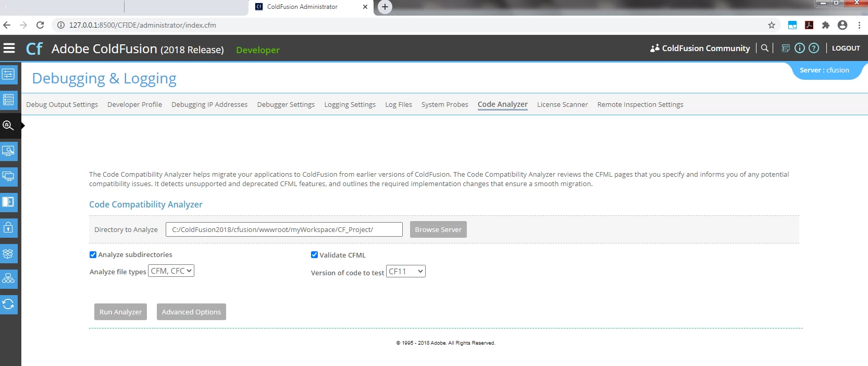Switch to Logging Settings tab
The image size is (868, 366).
click(x=350, y=104)
